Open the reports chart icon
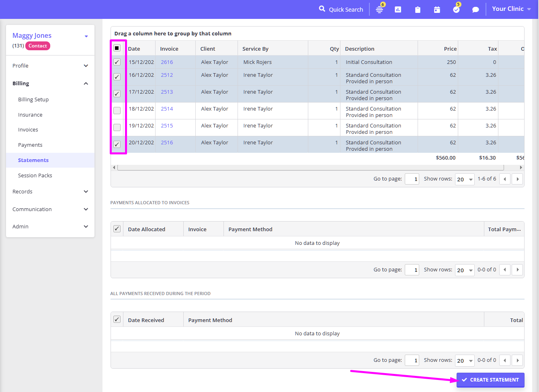 398,10
